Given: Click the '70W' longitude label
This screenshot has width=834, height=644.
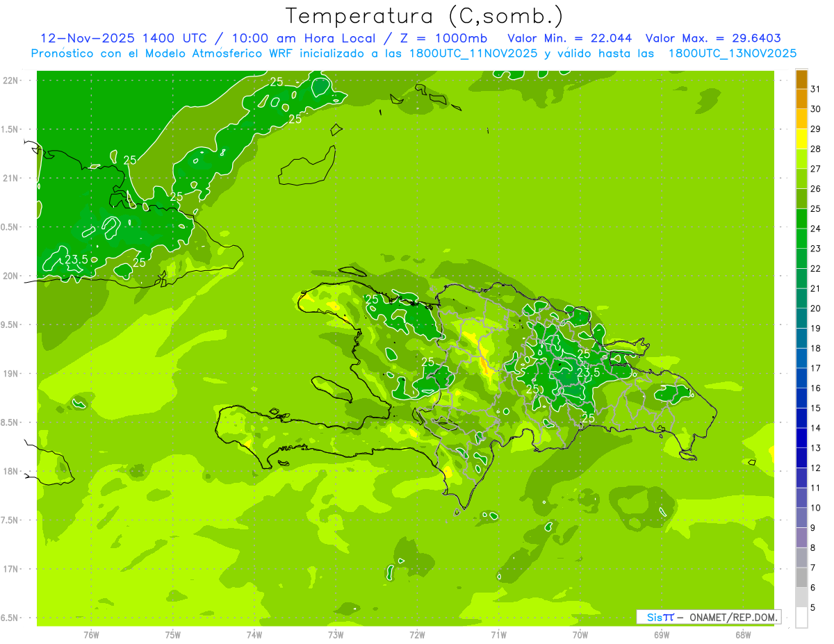Looking at the screenshot, I should (x=580, y=635).
